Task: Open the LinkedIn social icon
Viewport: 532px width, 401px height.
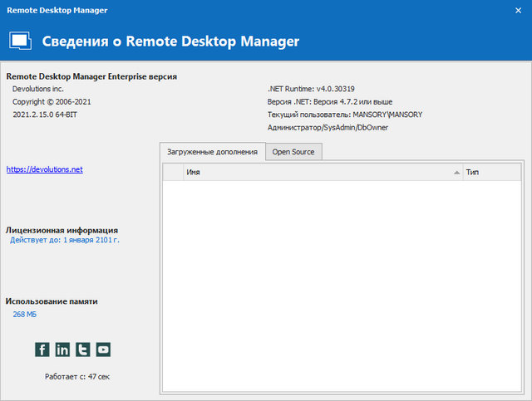Action: point(62,350)
